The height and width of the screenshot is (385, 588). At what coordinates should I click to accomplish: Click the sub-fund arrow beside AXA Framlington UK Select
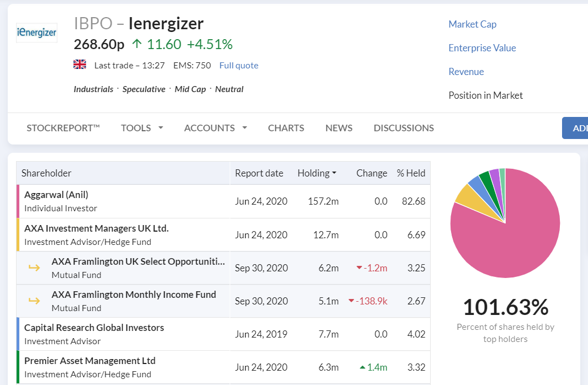point(34,268)
